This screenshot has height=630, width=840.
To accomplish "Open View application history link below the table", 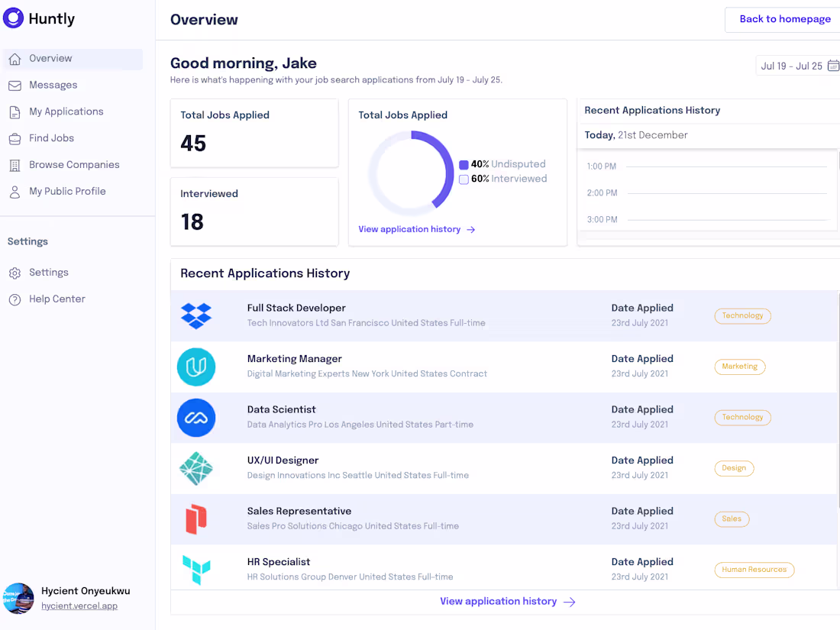I will tap(507, 602).
